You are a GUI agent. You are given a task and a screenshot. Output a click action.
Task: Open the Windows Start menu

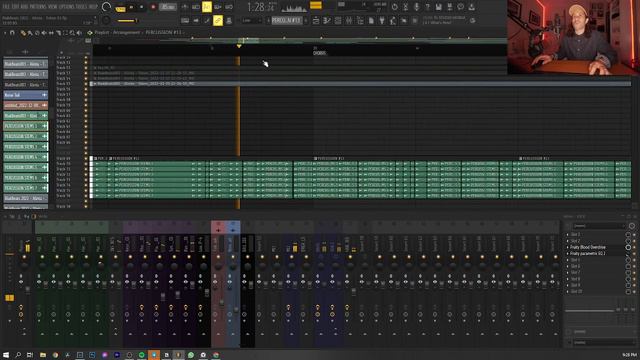[x=6, y=355]
